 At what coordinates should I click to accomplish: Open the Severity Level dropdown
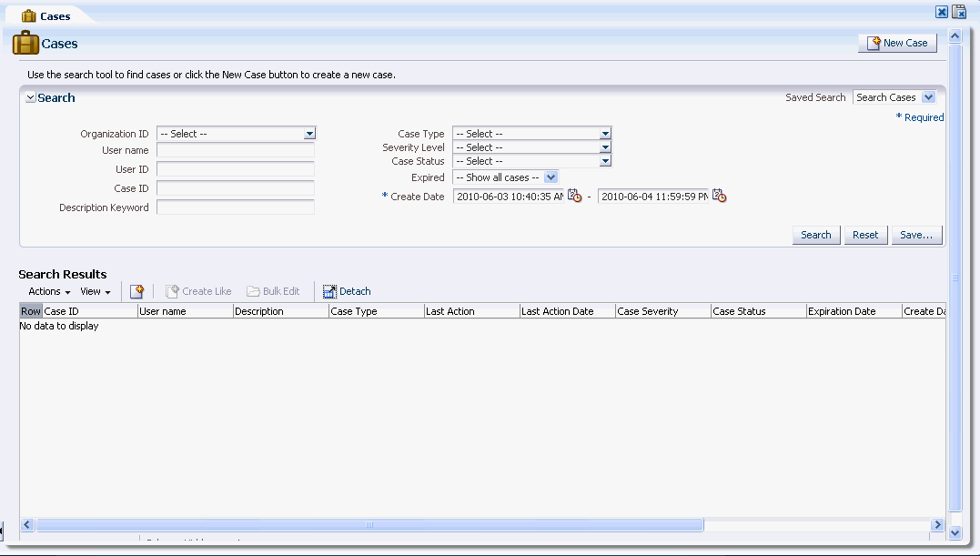(605, 147)
